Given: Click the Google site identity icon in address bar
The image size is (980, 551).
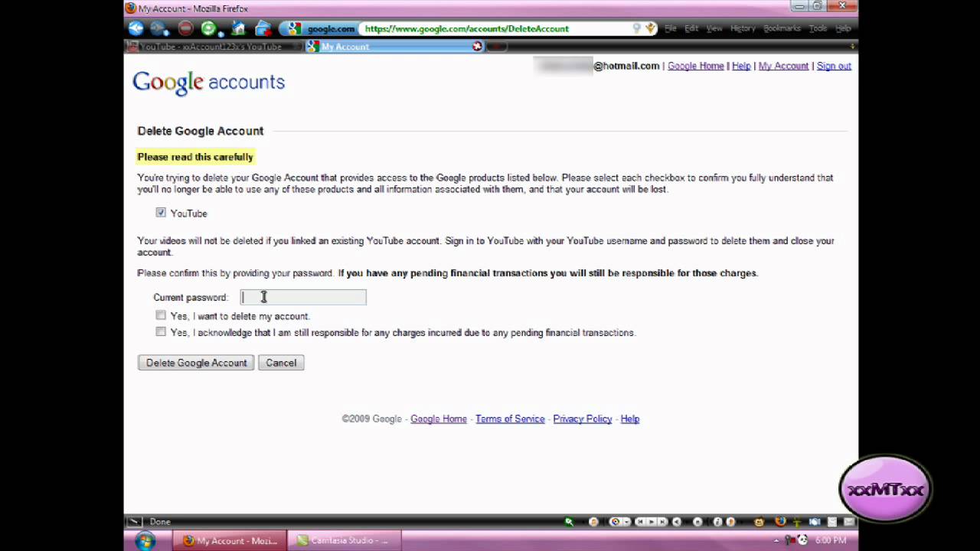Looking at the screenshot, I should 294,28.
